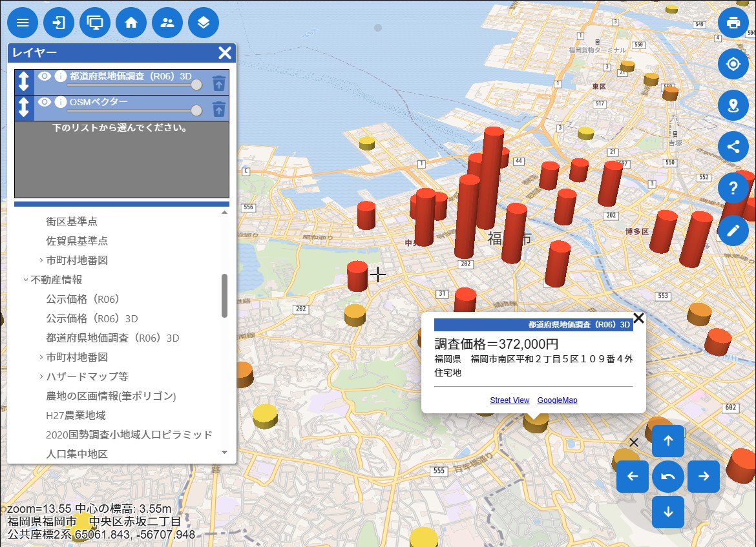Delete the OSMベクター layer with trash icon
The width and height of the screenshot is (756, 547).
pyautogui.click(x=219, y=108)
